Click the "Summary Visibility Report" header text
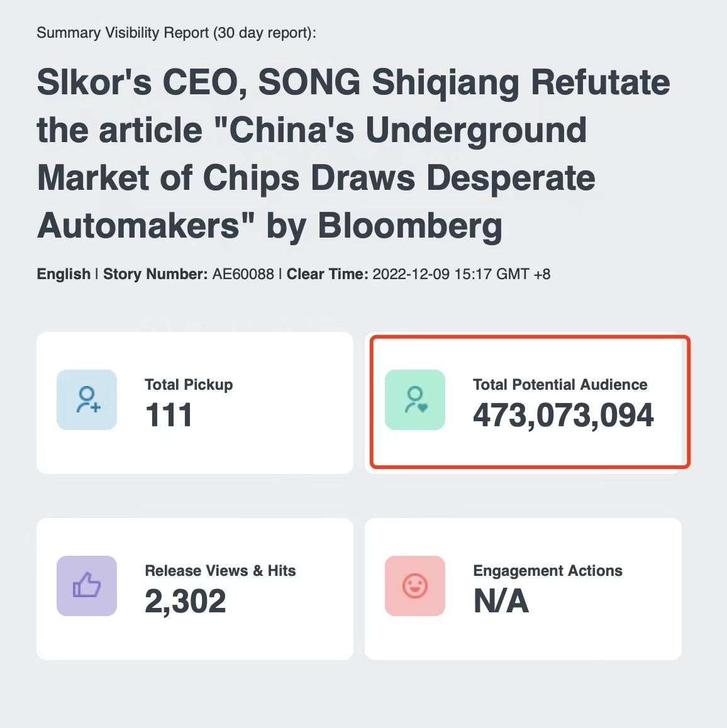 click(x=124, y=33)
